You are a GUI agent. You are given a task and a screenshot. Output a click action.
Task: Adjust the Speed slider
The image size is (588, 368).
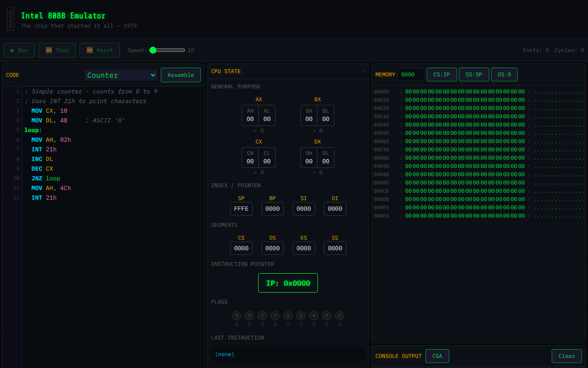click(167, 50)
